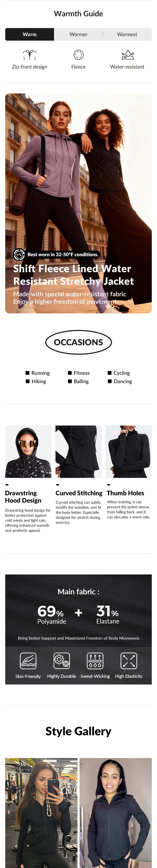Click the Sweat-Wicking droplets icon
Viewport: 157px width, 868px height.
pos(95,661)
